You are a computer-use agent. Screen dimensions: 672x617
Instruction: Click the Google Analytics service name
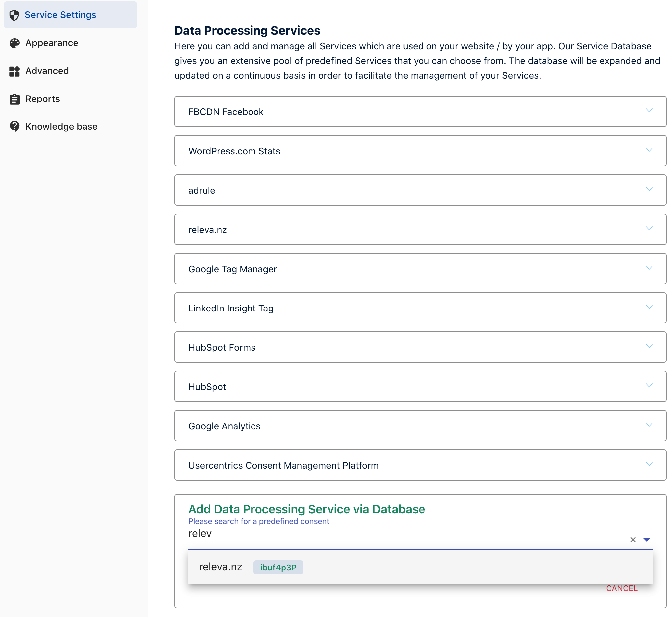[x=224, y=426]
